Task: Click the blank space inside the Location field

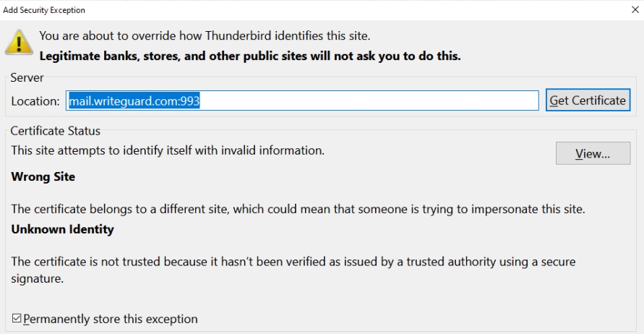Action: click(369, 101)
